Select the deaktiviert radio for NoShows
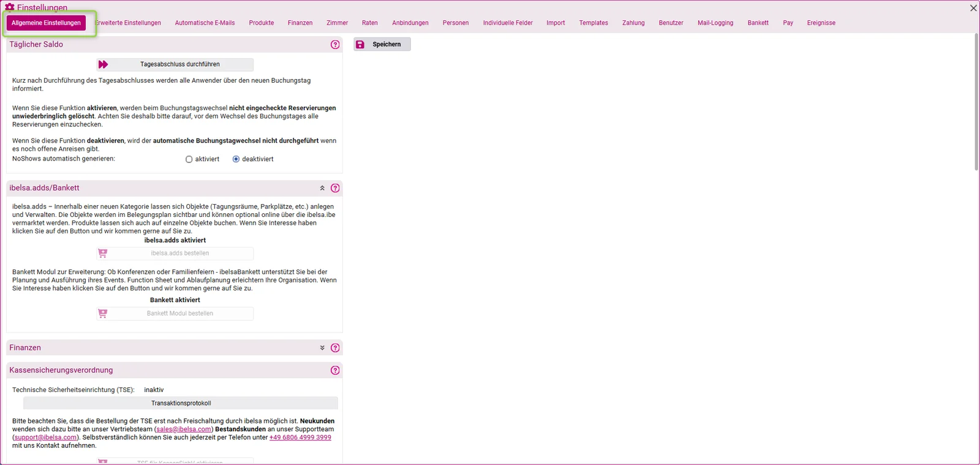 (x=236, y=159)
